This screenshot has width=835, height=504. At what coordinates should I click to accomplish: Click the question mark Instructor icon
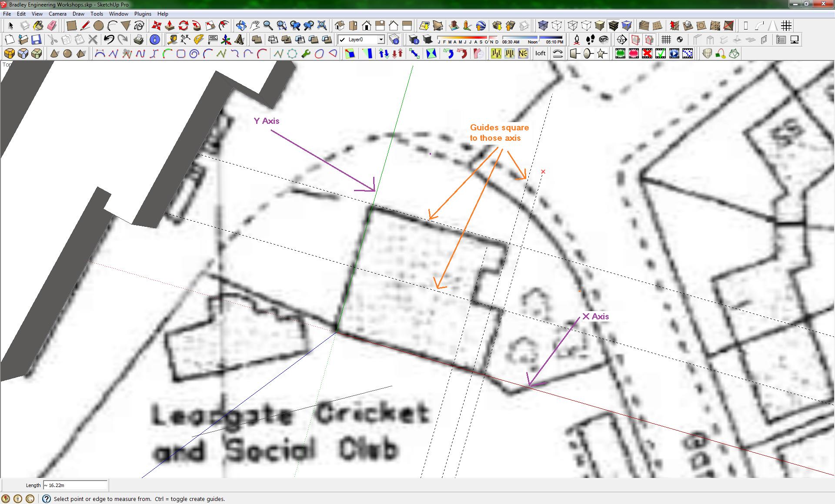click(46, 499)
